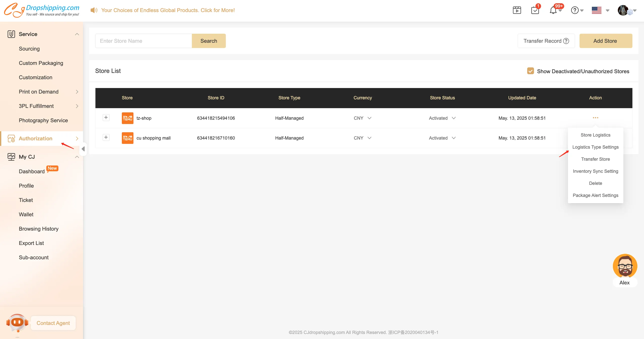The height and width of the screenshot is (339, 644).
Task: Open the Alex chat assistant avatar
Action: (x=625, y=266)
